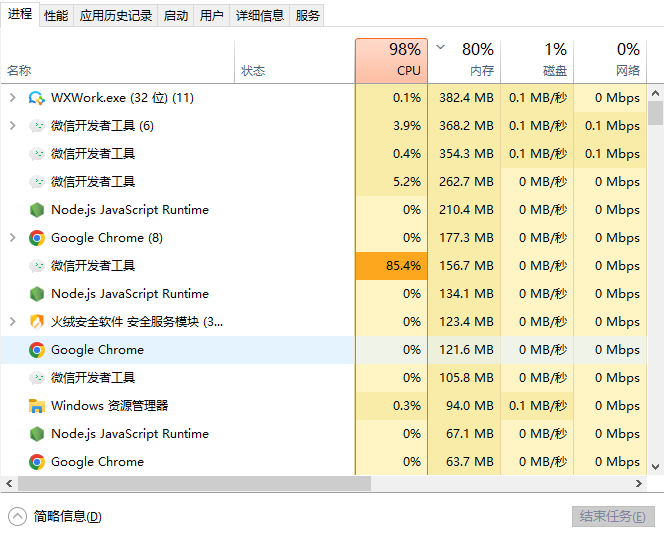664x541 pixels.
Task: Select the WXWork.exe (32 位) (11) name
Action: pos(122,98)
